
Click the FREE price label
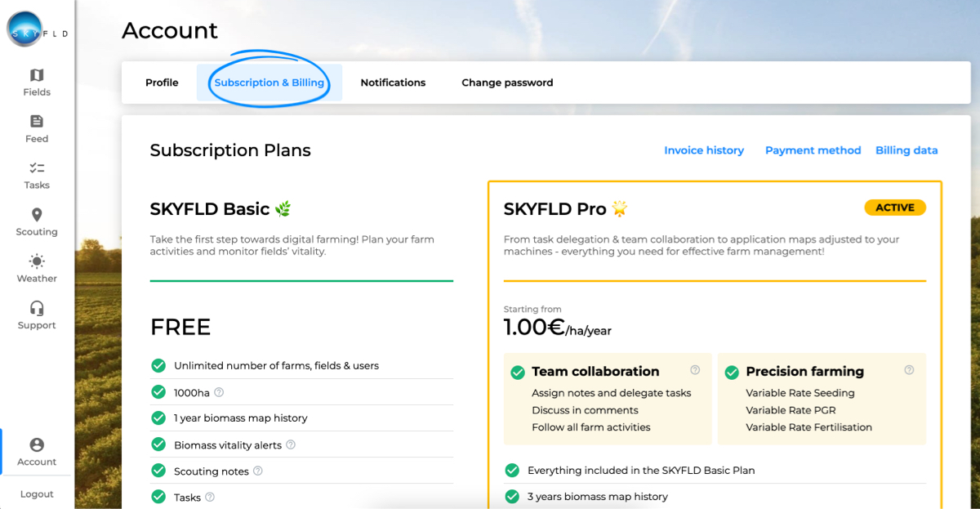[x=180, y=328]
